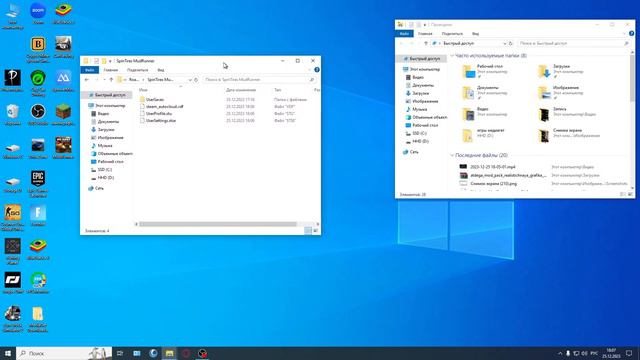
Task: Expand ribbon in MudRunner window
Action: (x=309, y=70)
